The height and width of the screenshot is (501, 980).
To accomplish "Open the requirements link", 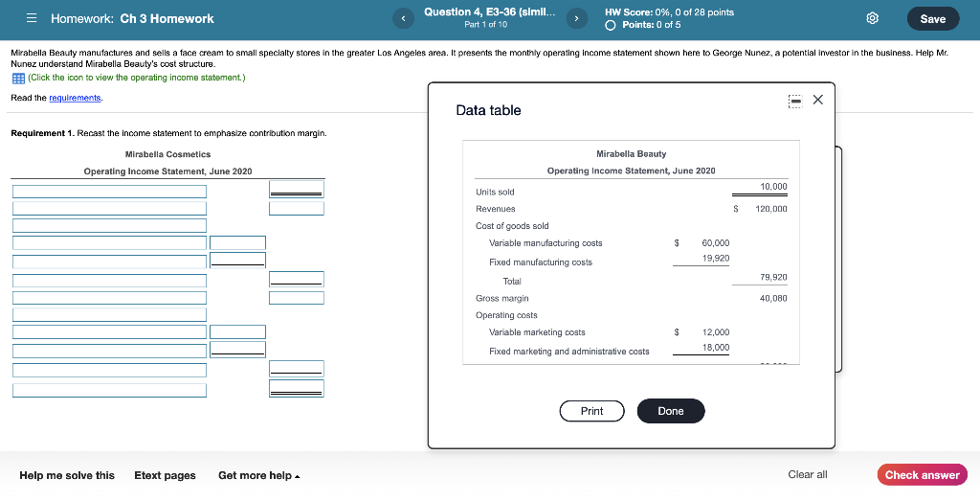I will [x=75, y=98].
